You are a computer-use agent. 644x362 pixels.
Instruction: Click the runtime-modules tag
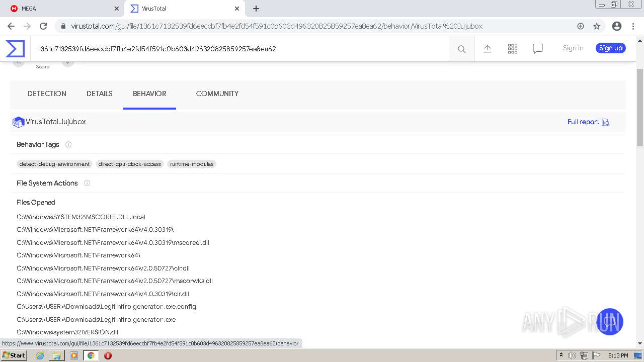pyautogui.click(x=192, y=164)
